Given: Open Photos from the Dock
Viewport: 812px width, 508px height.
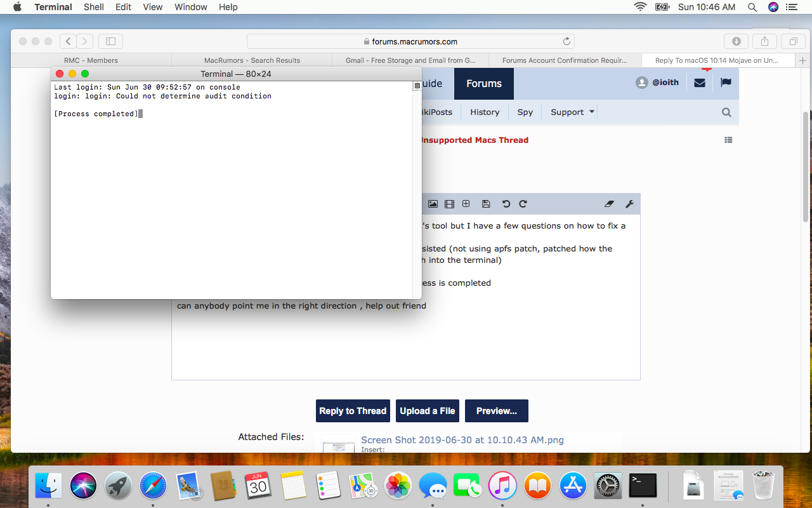Looking at the screenshot, I should tap(398, 486).
